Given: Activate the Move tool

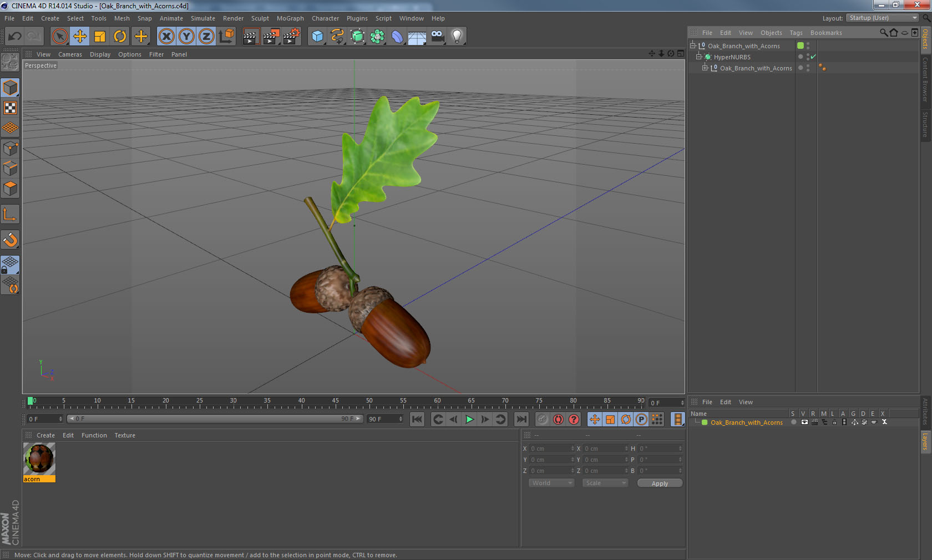Looking at the screenshot, I should coord(80,37).
